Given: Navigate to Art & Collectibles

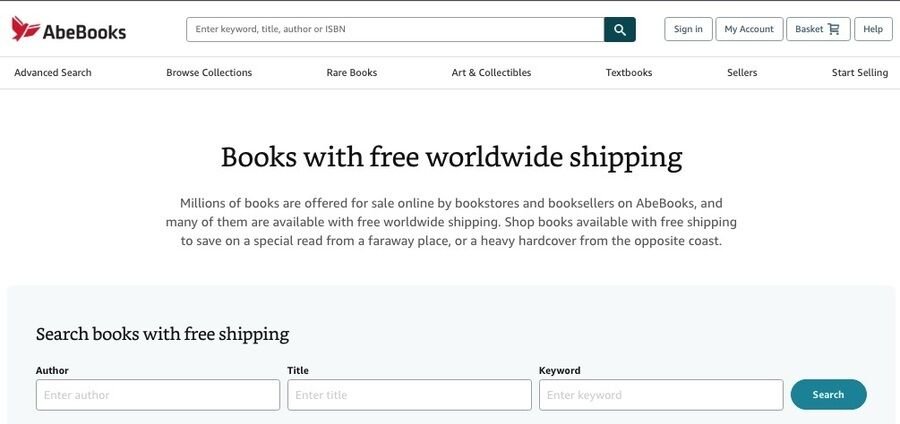Looking at the screenshot, I should click(491, 73).
